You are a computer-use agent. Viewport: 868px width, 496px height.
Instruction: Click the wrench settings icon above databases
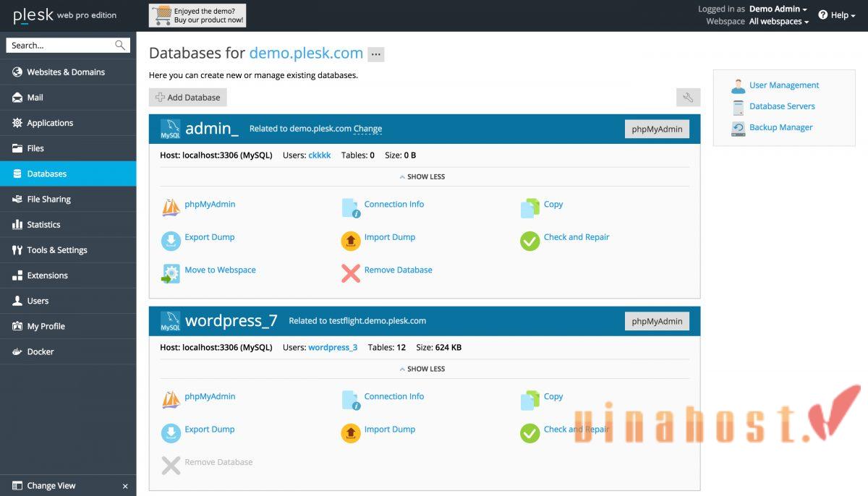688,98
